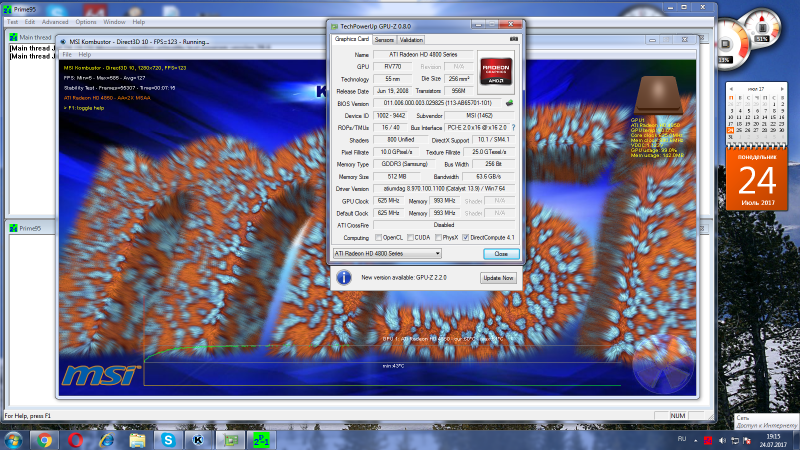The height and width of the screenshot is (450, 800).
Task: Click the Radeon Graphics logo in GPU-Z
Action: click(x=496, y=71)
